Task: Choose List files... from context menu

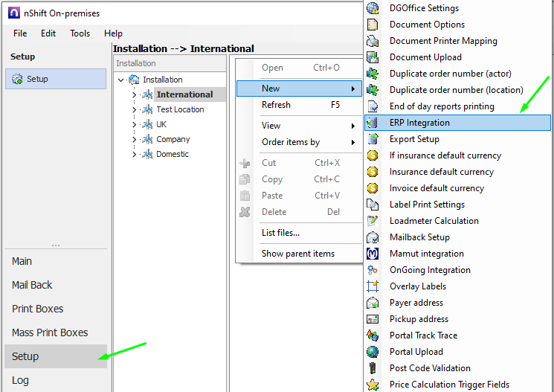Action: pyautogui.click(x=299, y=233)
